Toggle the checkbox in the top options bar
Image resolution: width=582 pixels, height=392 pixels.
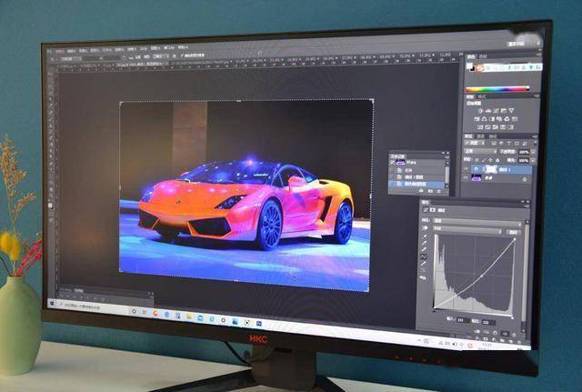(182, 55)
